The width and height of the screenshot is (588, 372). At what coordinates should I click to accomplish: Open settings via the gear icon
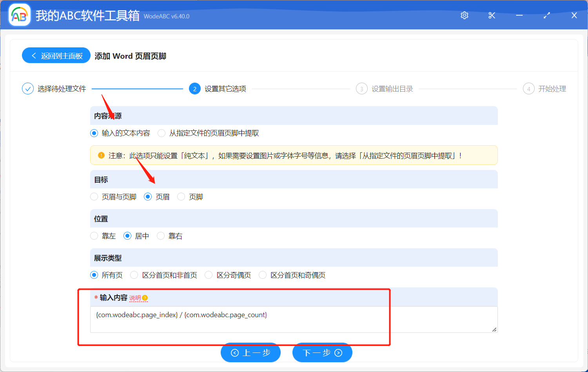tap(464, 15)
